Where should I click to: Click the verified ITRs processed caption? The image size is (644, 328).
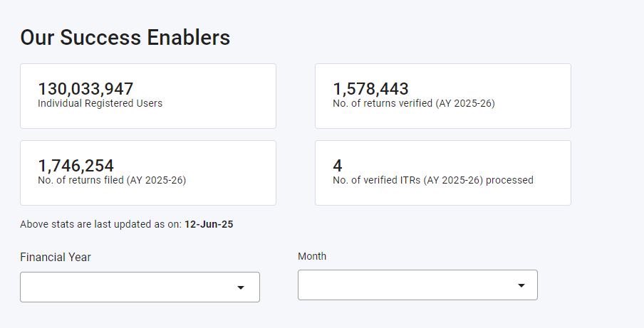coord(432,181)
